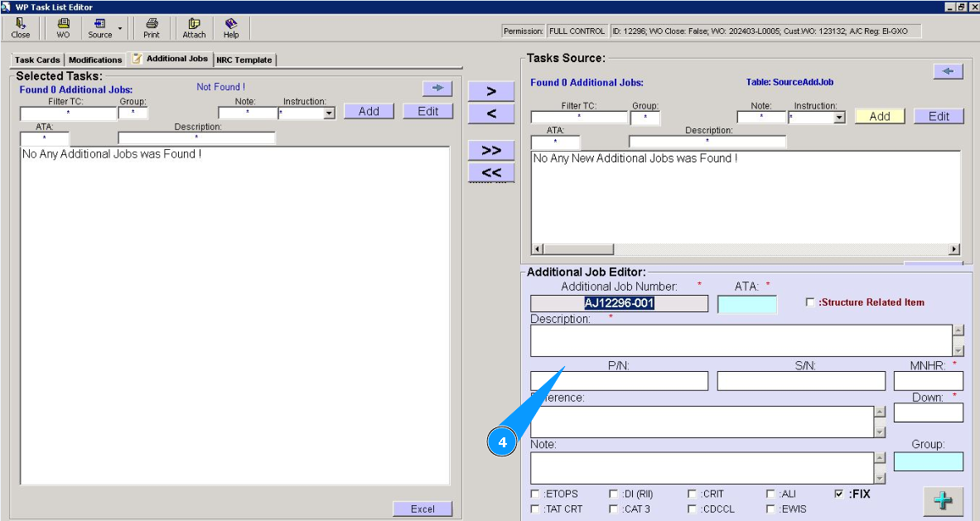Expand the Source toolbar dropdown arrow

(120, 28)
